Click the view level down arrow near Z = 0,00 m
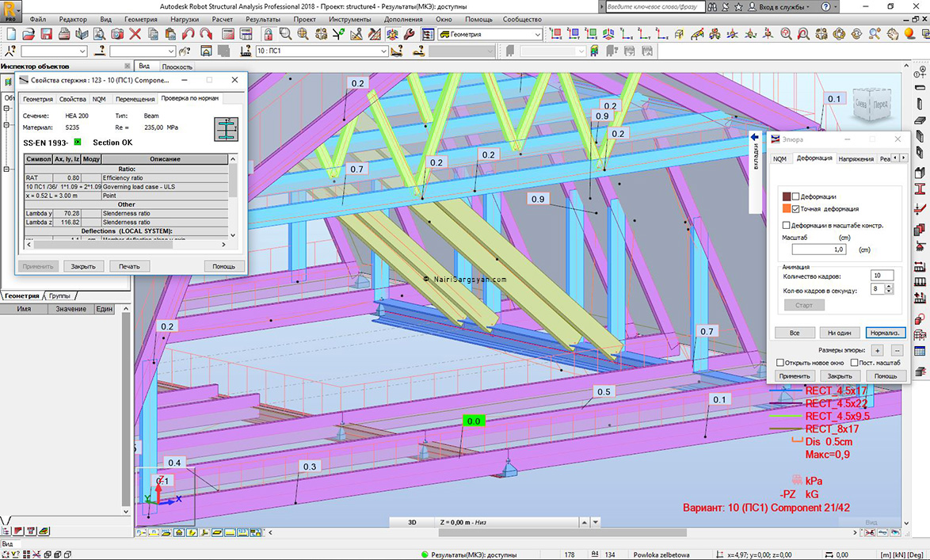Screen dimensions: 930x560 [596, 523]
